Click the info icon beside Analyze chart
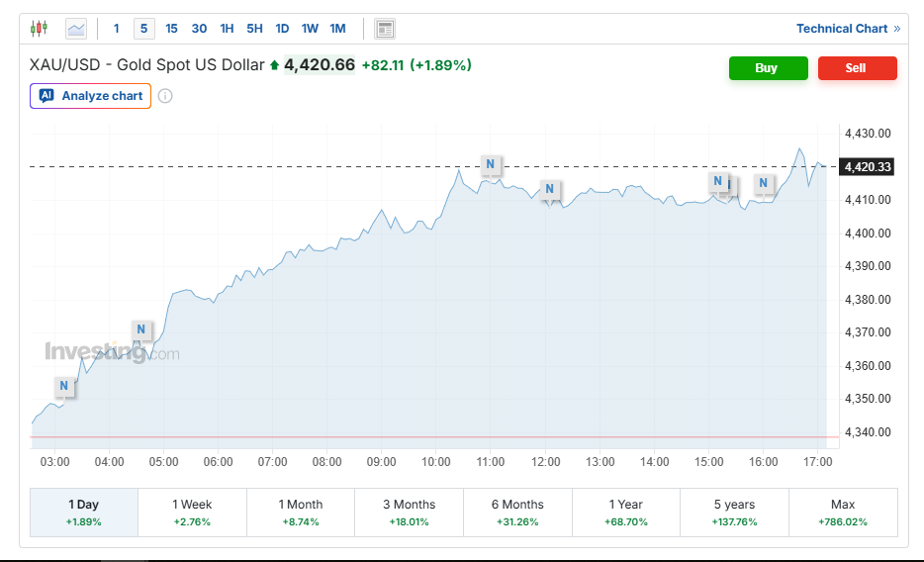Image resolution: width=924 pixels, height=562 pixels. pyautogui.click(x=165, y=96)
